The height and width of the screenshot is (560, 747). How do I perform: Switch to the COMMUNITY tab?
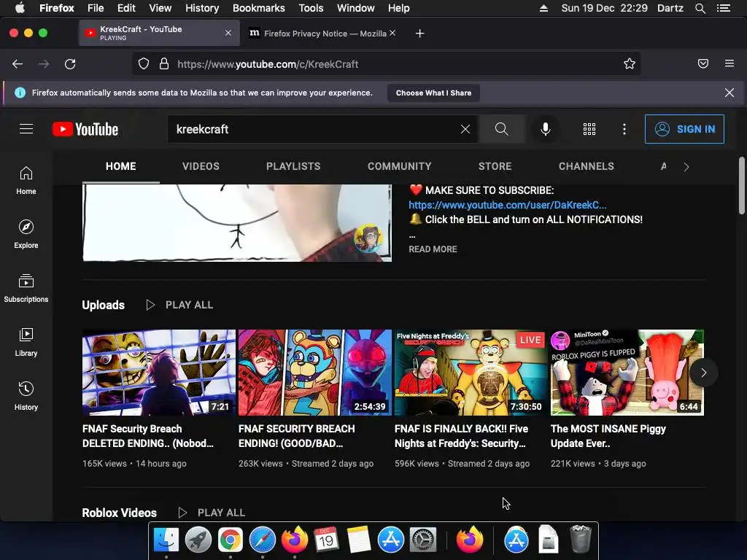click(x=399, y=166)
